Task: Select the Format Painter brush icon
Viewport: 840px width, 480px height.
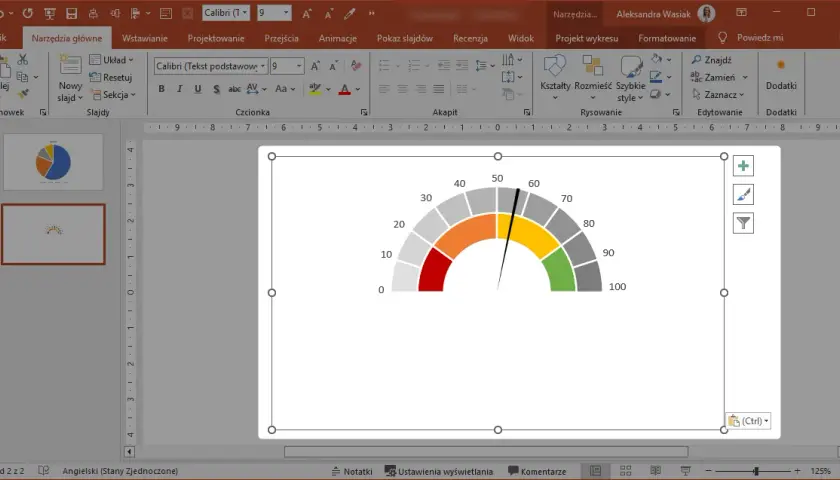Action: tap(22, 94)
